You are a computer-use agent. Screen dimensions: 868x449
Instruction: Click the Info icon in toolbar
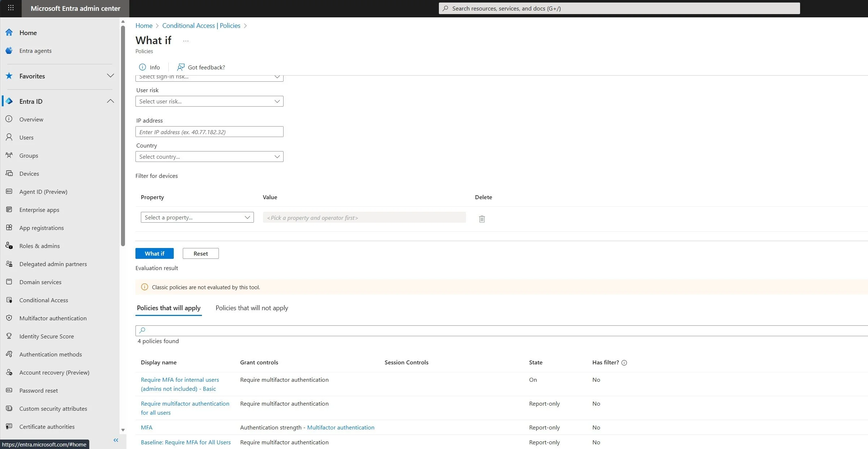(x=143, y=67)
